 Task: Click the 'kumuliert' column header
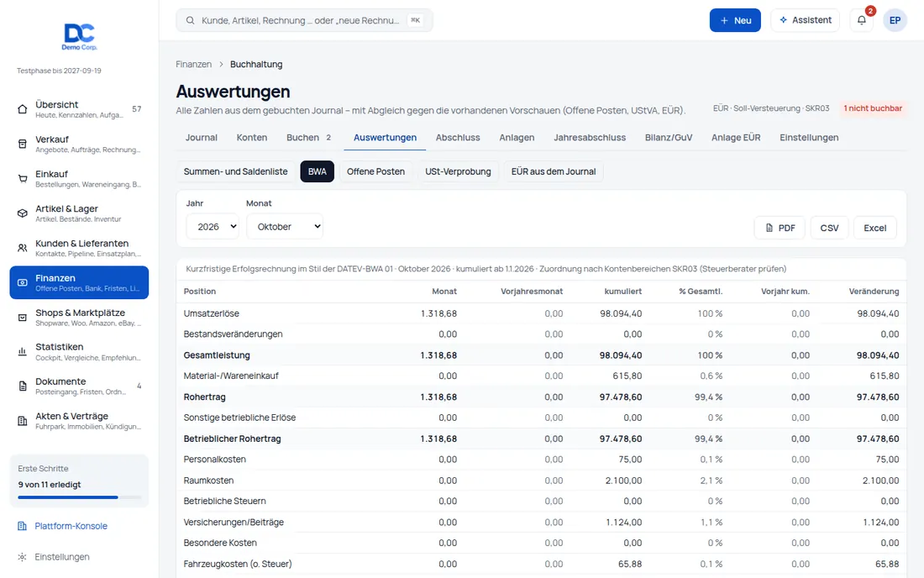click(x=623, y=292)
